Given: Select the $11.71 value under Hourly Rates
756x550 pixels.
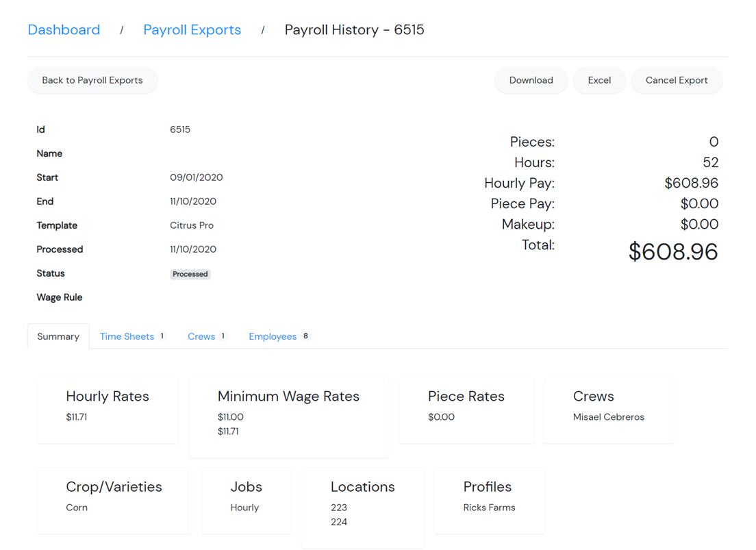Looking at the screenshot, I should click(x=77, y=417).
